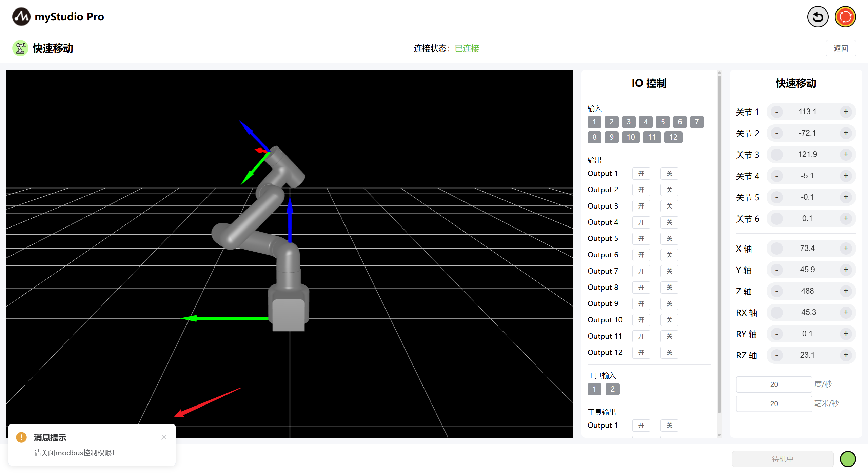868x474 pixels.
Task: Decrease Z 轴 with minus button
Action: pyautogui.click(x=777, y=291)
